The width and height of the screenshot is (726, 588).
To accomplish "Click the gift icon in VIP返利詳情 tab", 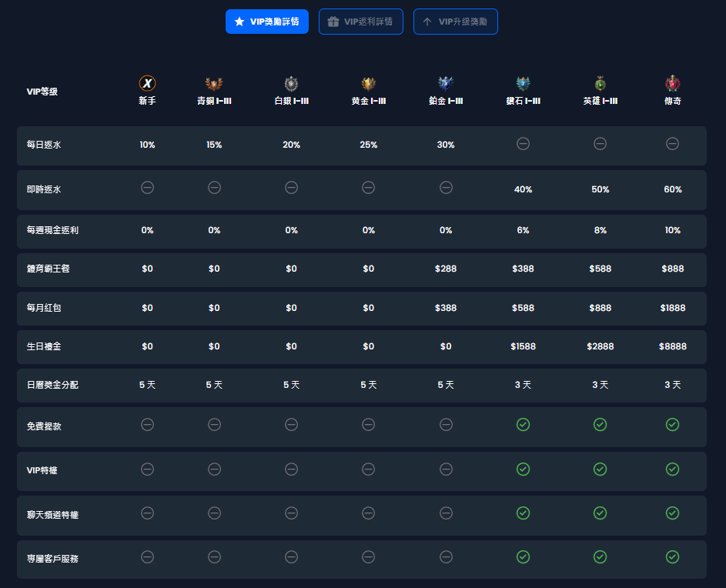I will [333, 22].
